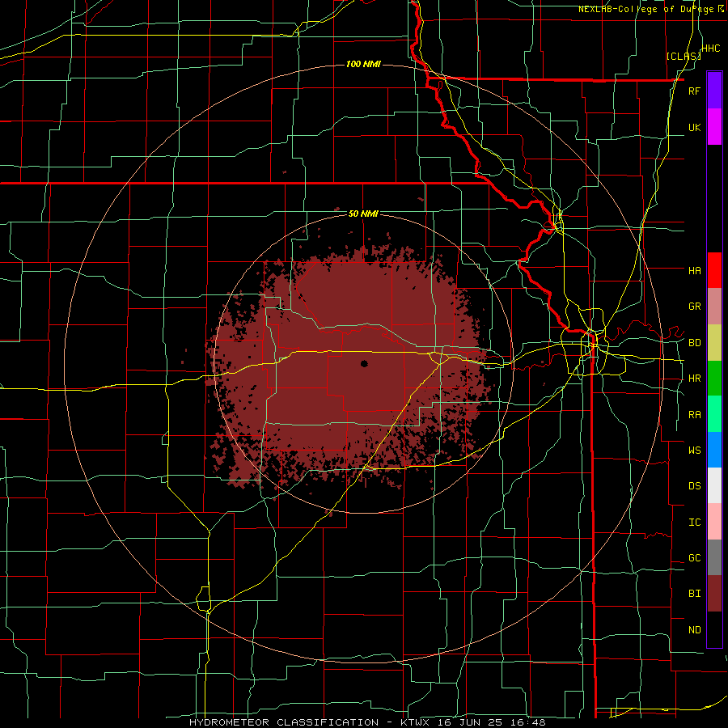Image resolution: width=728 pixels, height=728 pixels.
Task: Click the black radar site dot
Action: pyautogui.click(x=364, y=363)
